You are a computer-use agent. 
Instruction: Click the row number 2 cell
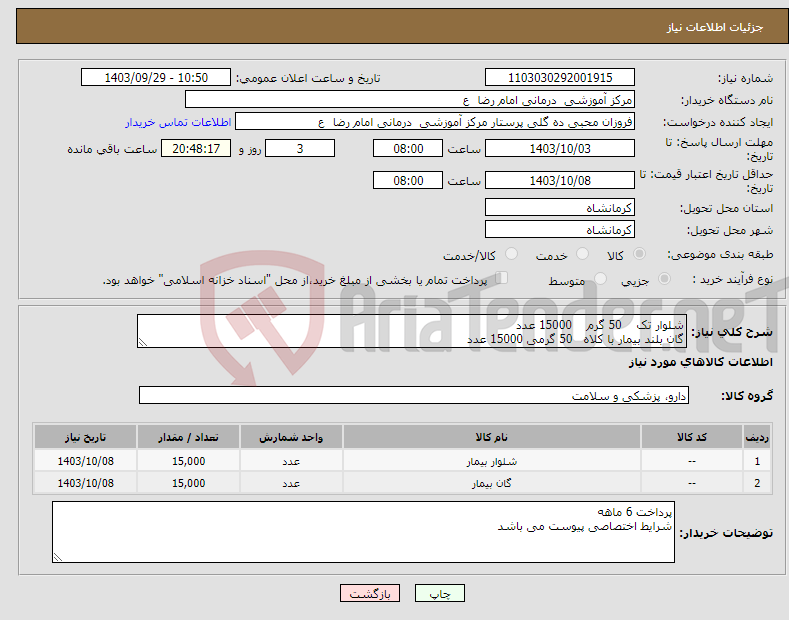pyautogui.click(x=757, y=483)
